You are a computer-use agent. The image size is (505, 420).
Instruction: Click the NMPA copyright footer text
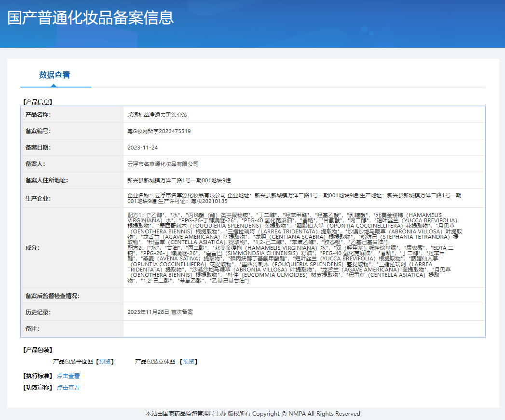(x=253, y=414)
